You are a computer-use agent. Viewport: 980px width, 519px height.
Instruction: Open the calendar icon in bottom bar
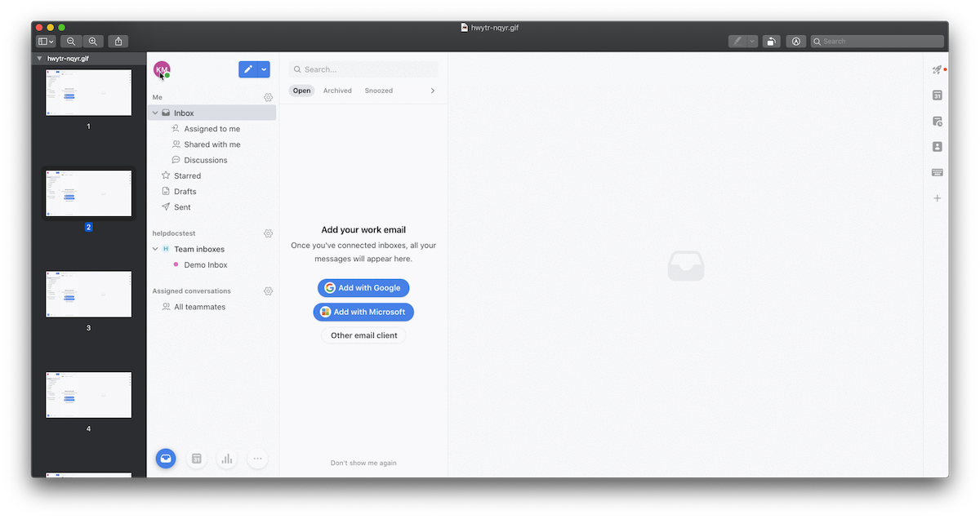click(196, 459)
